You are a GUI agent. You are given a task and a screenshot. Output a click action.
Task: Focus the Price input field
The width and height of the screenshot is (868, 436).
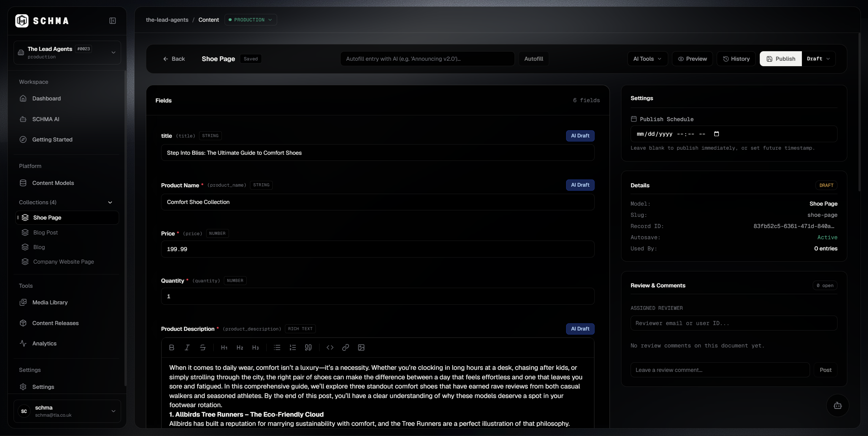pos(378,249)
